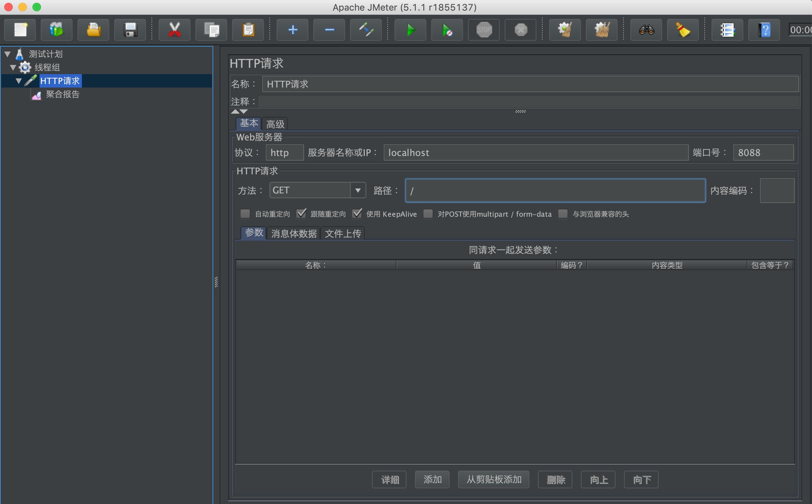The width and height of the screenshot is (812, 504).
Task: Collapse the 线程组 tree node
Action: pyautogui.click(x=13, y=67)
